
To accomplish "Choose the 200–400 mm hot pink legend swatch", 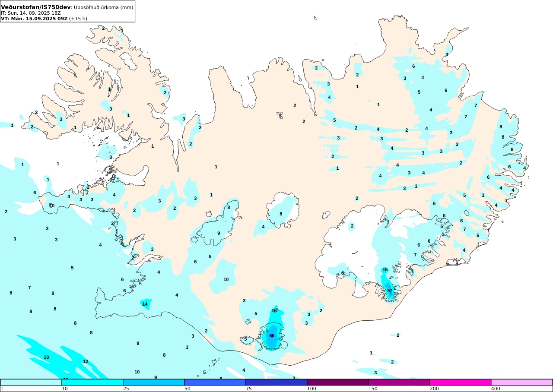I will tap(461, 382).
